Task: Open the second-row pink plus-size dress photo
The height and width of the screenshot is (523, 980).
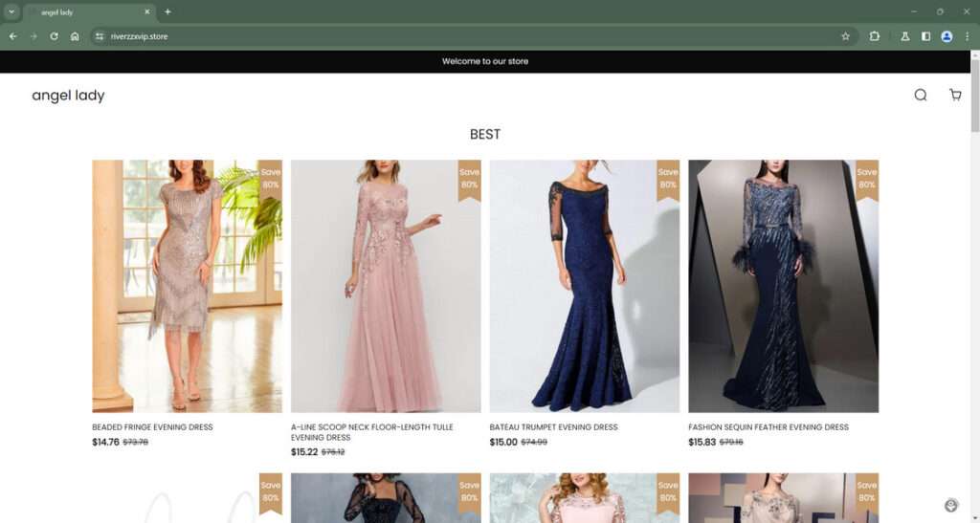Action: (585, 498)
